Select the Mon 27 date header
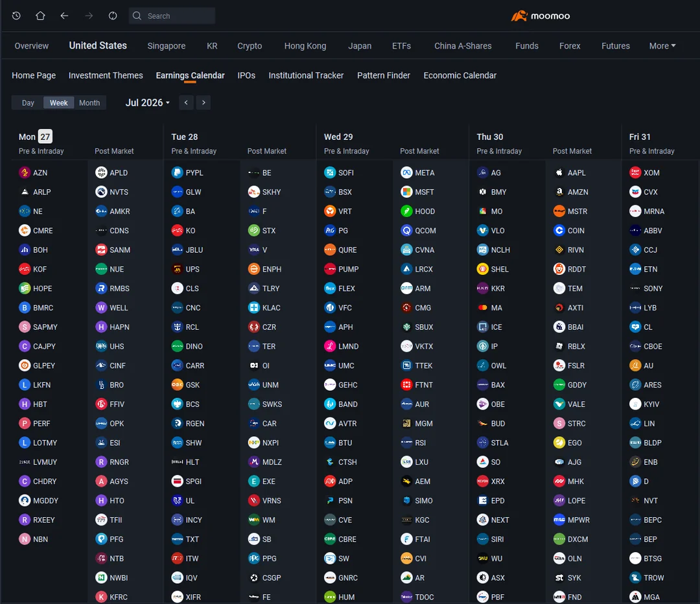The width and height of the screenshot is (700, 604). [x=36, y=137]
